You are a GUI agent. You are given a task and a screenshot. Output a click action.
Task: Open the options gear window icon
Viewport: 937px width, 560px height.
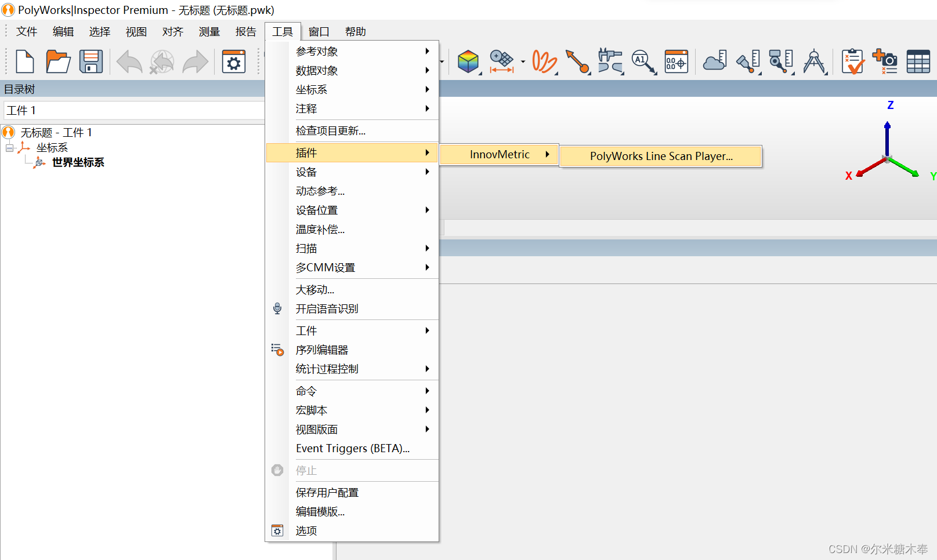234,61
